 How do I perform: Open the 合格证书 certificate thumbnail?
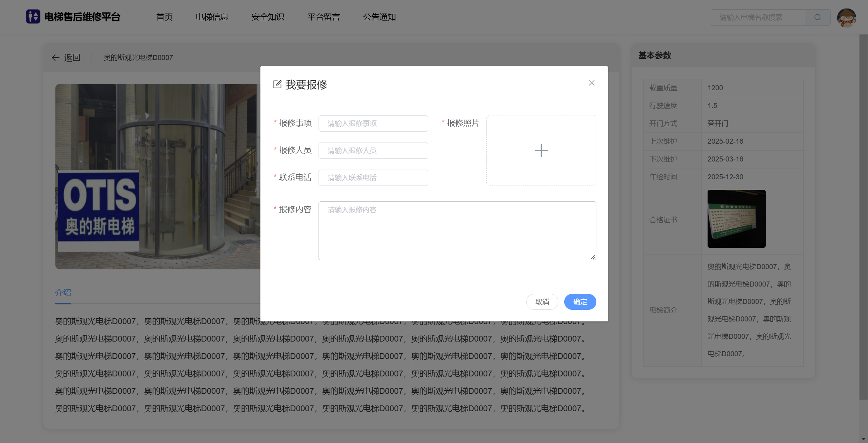coord(736,219)
